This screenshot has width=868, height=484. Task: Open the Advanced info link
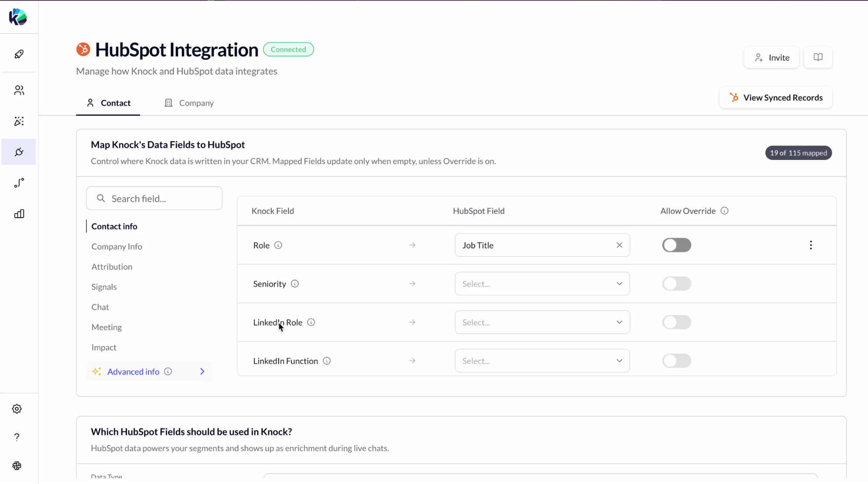tap(133, 372)
